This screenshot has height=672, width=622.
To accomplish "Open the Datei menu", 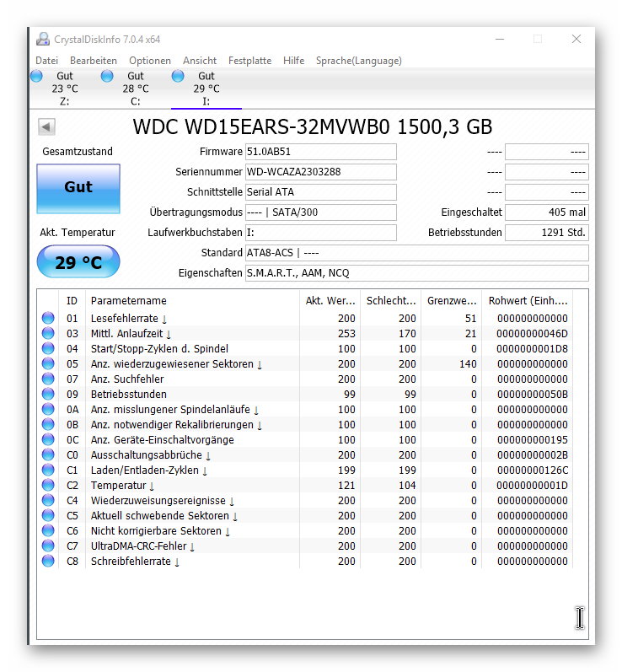I will 46,61.
